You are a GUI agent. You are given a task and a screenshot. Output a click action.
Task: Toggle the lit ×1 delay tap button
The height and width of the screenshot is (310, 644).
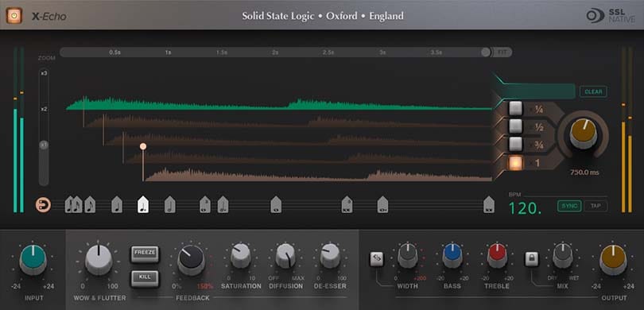click(515, 163)
